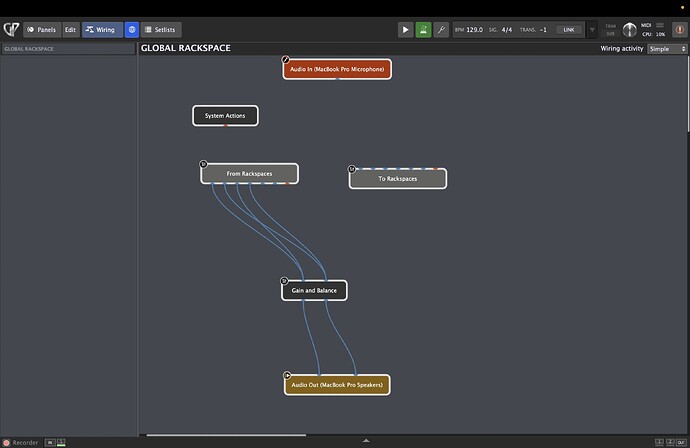Image resolution: width=690 pixels, height=448 pixels.
Task: Switch to the Panels view
Action: (x=42, y=29)
